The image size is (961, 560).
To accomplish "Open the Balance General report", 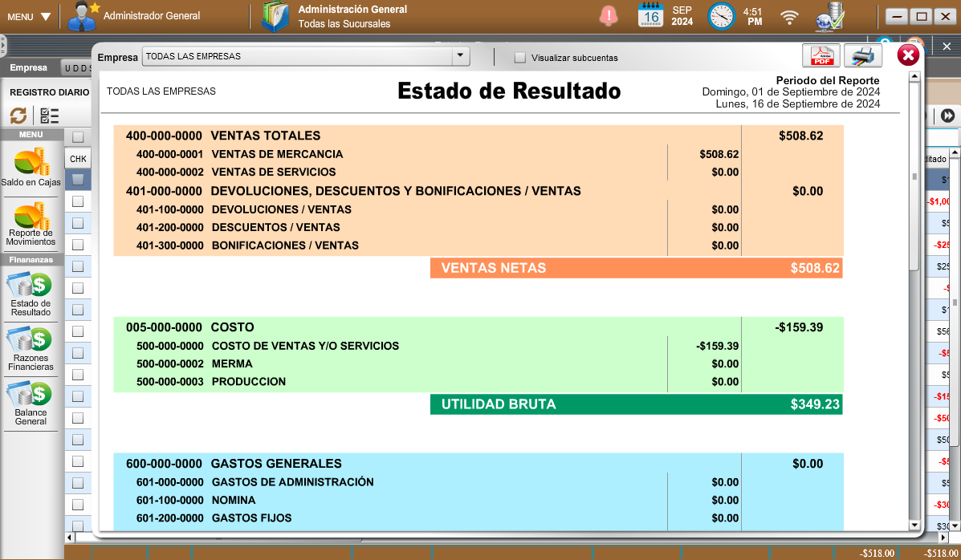I will click(x=31, y=404).
